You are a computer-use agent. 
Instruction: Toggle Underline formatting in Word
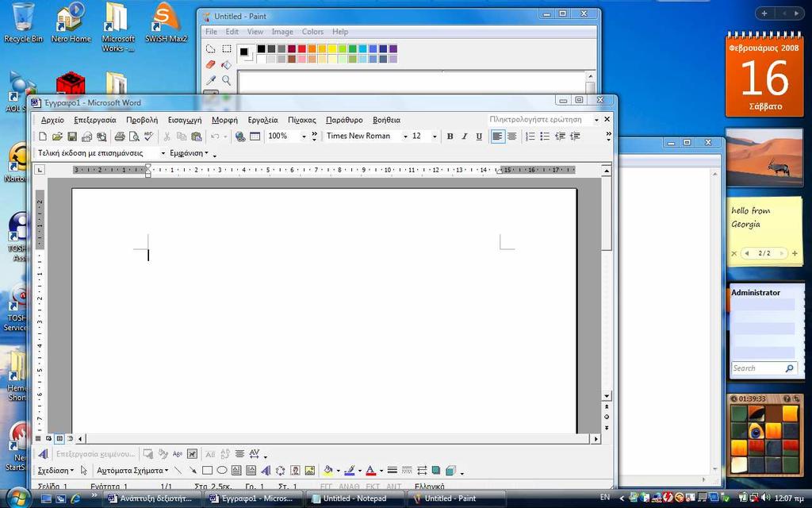(x=479, y=137)
